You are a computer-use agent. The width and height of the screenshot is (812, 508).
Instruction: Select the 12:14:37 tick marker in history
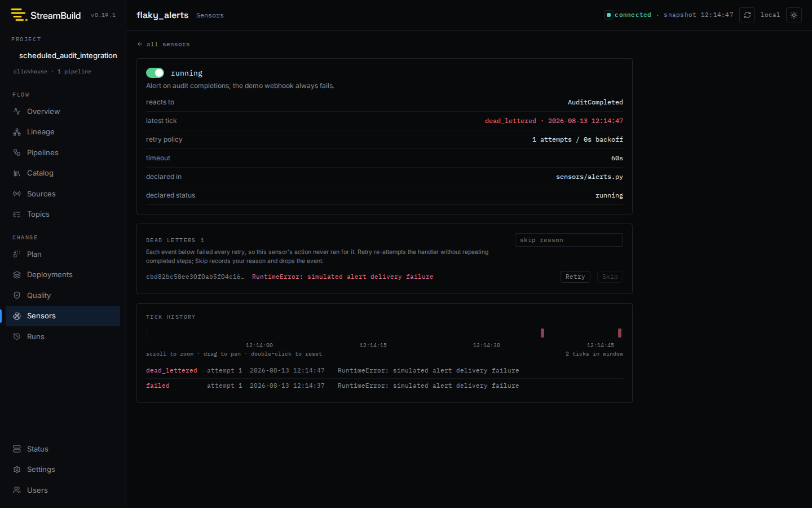[x=542, y=333]
